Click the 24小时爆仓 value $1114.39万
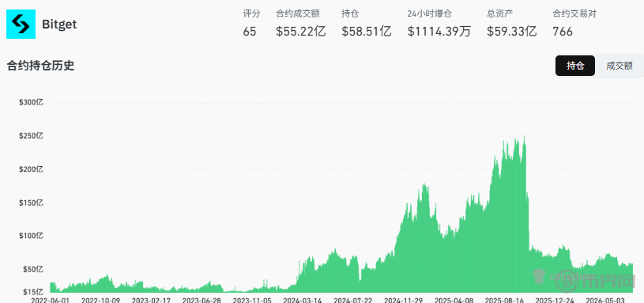The height and width of the screenshot is (303, 644). 439,32
